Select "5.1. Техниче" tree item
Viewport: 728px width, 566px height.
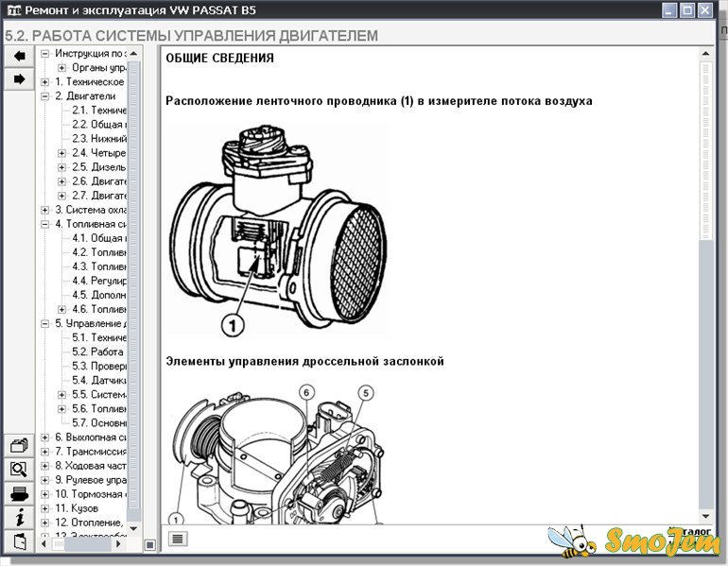99,337
